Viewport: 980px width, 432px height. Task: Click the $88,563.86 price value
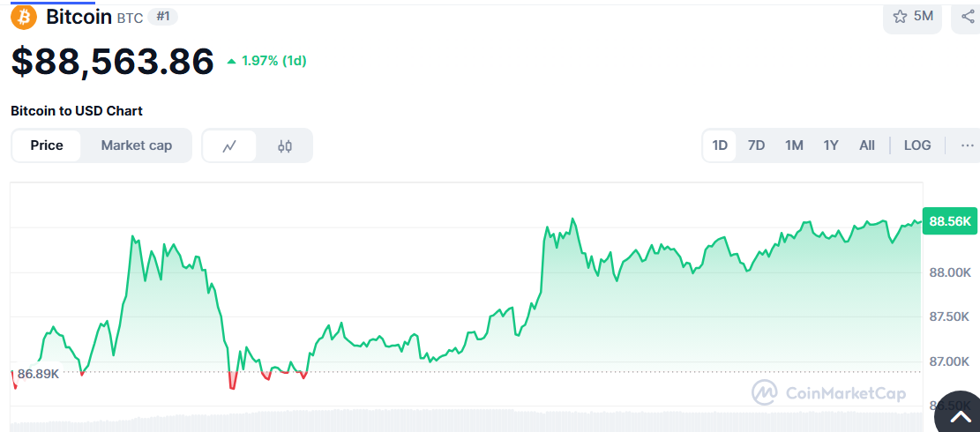coord(113,61)
